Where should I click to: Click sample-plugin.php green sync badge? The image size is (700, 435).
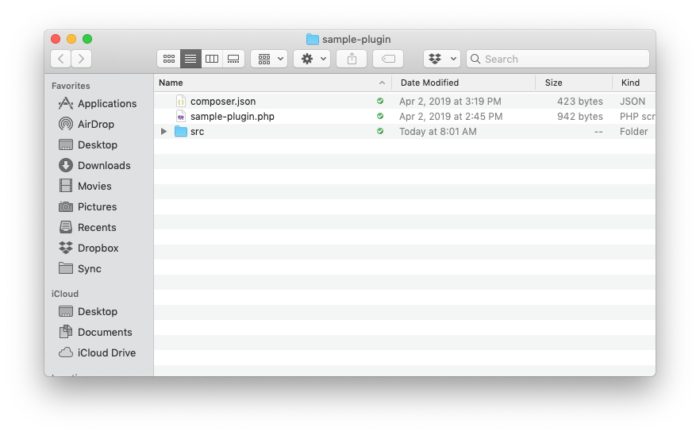pos(380,116)
